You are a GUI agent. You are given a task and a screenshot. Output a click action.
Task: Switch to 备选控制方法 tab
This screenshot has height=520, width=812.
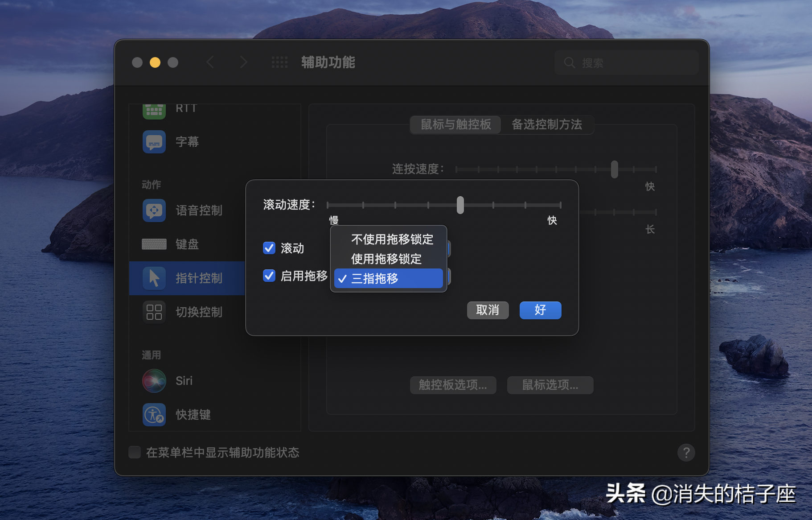click(x=547, y=124)
